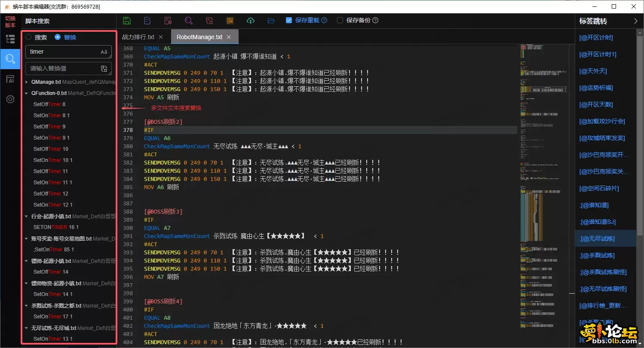Image resolution: width=644 pixels, height=348 pixels.
Task: Collapse 镖师-起源小镇.txt results
Action: point(27,261)
